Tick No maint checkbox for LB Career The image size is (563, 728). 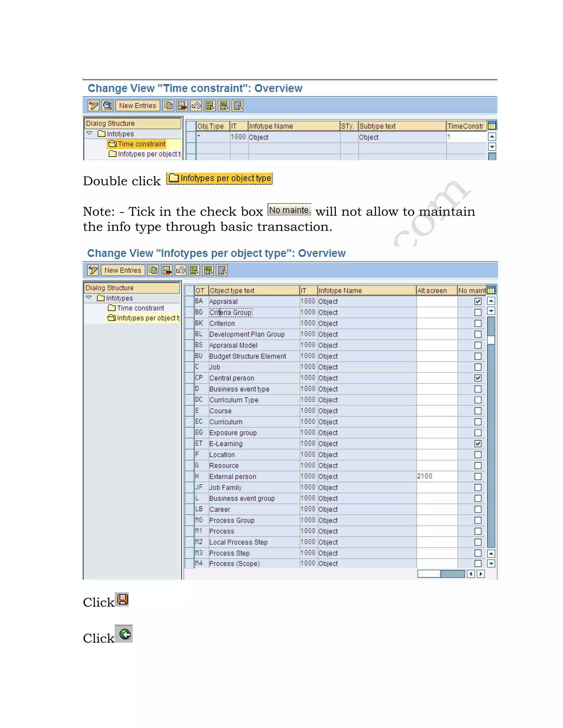pos(478,509)
